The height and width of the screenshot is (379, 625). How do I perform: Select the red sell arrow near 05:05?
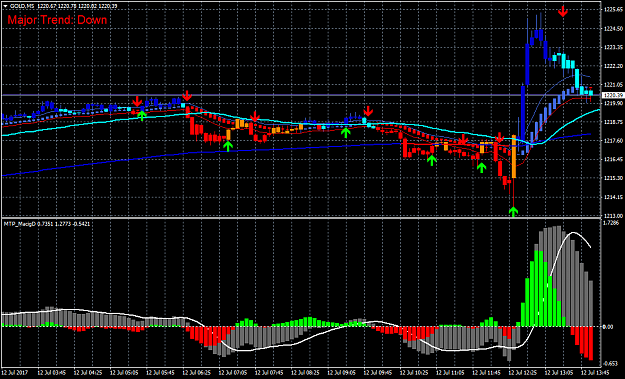pyautogui.click(x=137, y=101)
